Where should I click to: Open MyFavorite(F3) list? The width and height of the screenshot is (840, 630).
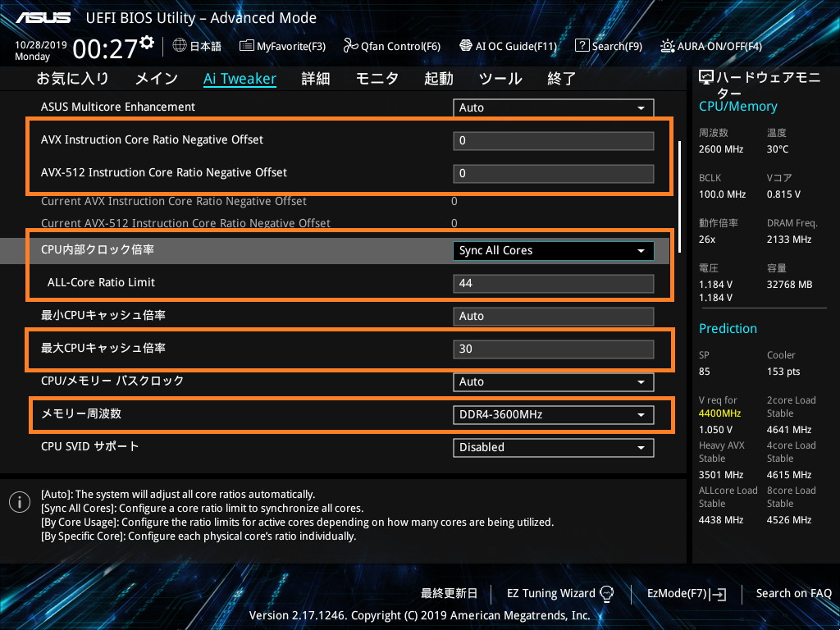282,46
